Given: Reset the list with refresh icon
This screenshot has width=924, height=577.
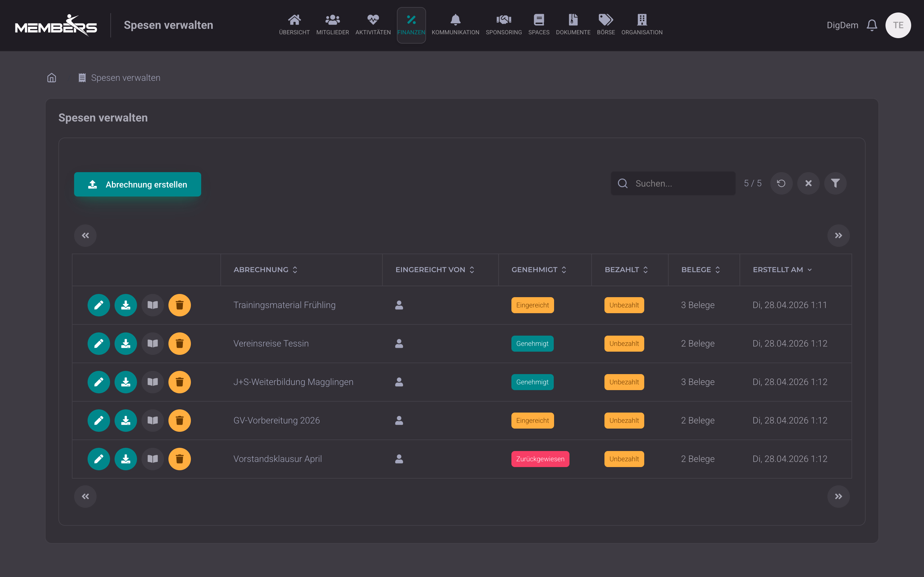Looking at the screenshot, I should pos(781,184).
